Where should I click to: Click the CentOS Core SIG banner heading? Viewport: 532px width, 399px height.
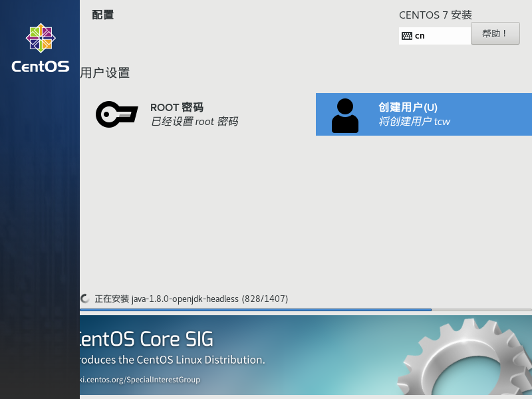[146, 339]
